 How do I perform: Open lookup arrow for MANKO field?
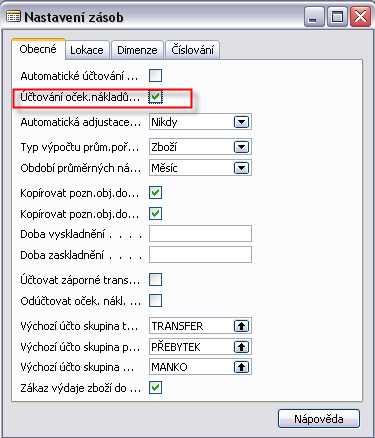(x=241, y=367)
